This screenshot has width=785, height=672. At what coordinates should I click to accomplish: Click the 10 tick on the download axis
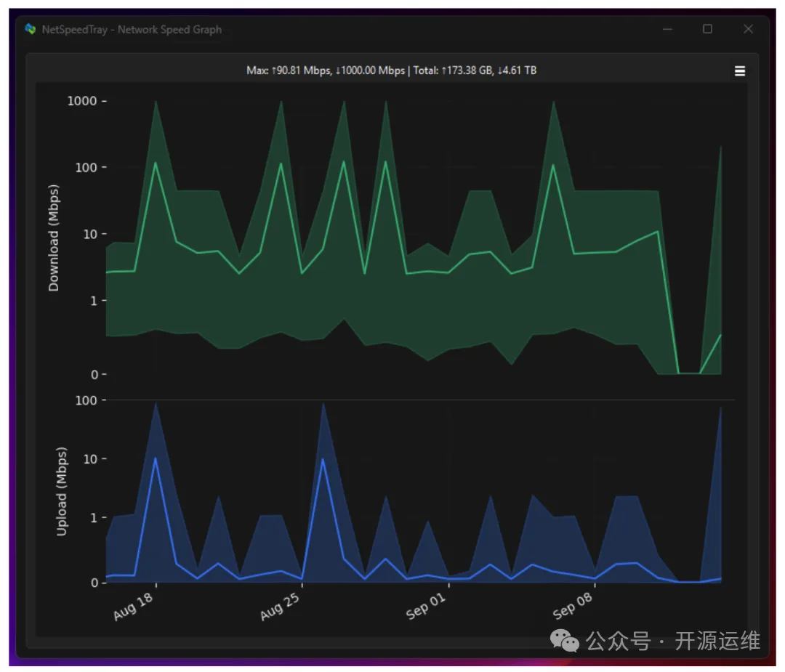coord(90,234)
